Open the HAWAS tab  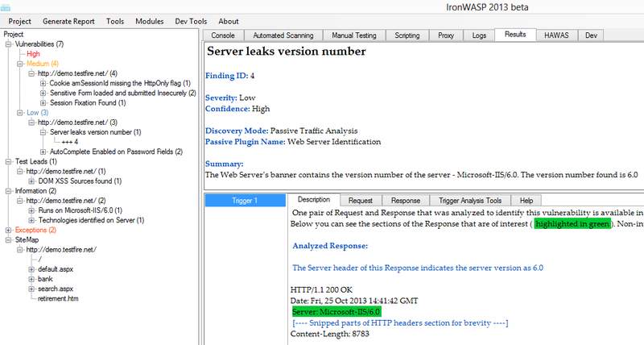point(556,35)
